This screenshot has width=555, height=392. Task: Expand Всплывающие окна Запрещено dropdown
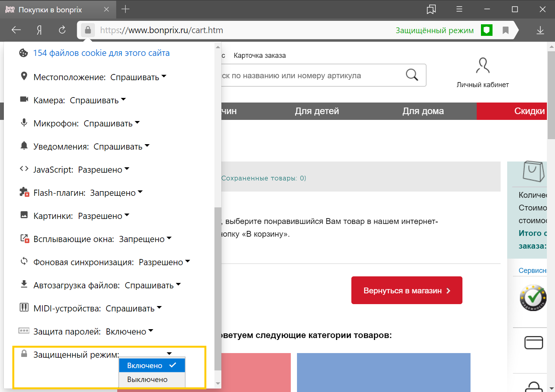pyautogui.click(x=145, y=239)
